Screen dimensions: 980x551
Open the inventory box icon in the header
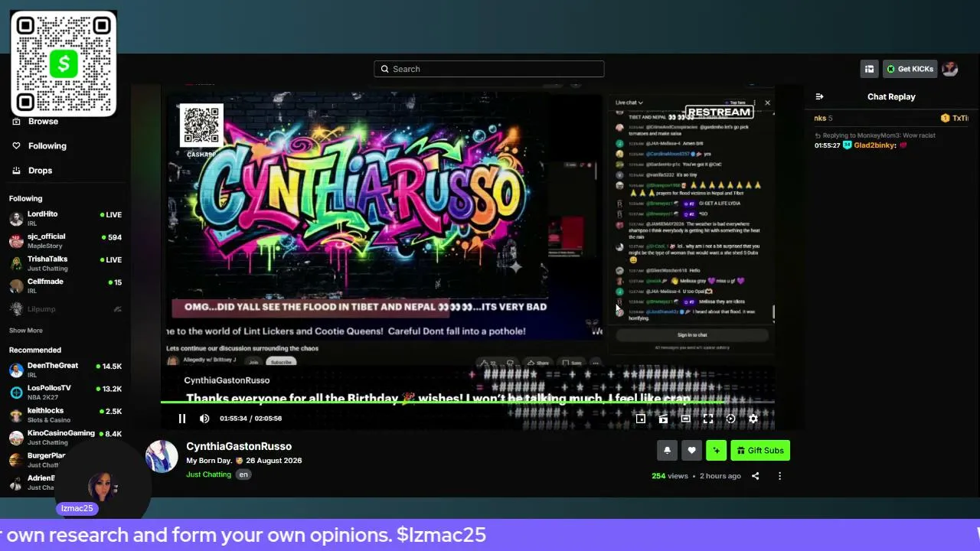click(869, 69)
